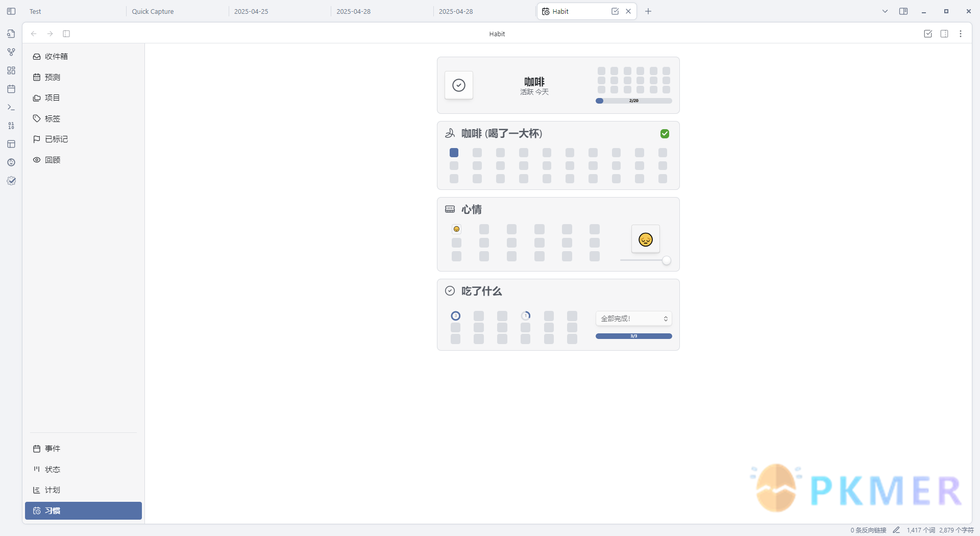Navigate back with the left arrow
Viewport: 980px width, 536px height.
pos(34,34)
